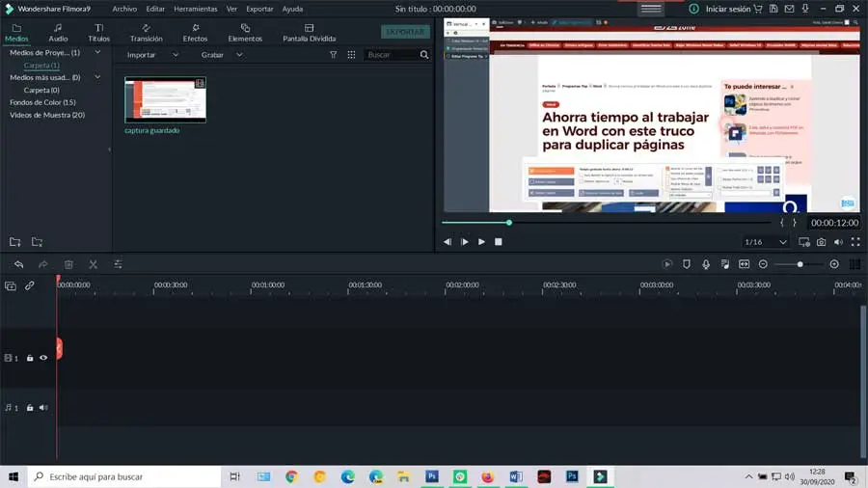Click the split scissors icon
The height and width of the screenshot is (488, 868).
[x=93, y=264]
